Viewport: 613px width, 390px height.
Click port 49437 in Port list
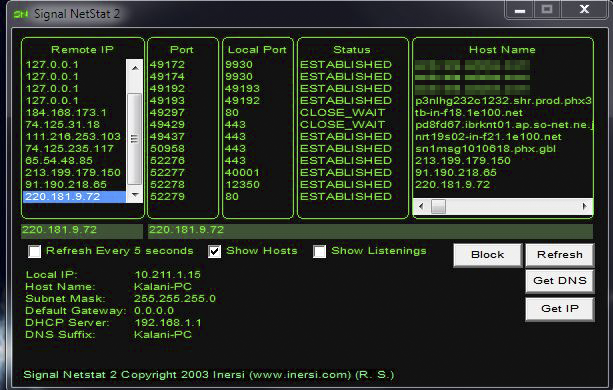tap(167, 137)
